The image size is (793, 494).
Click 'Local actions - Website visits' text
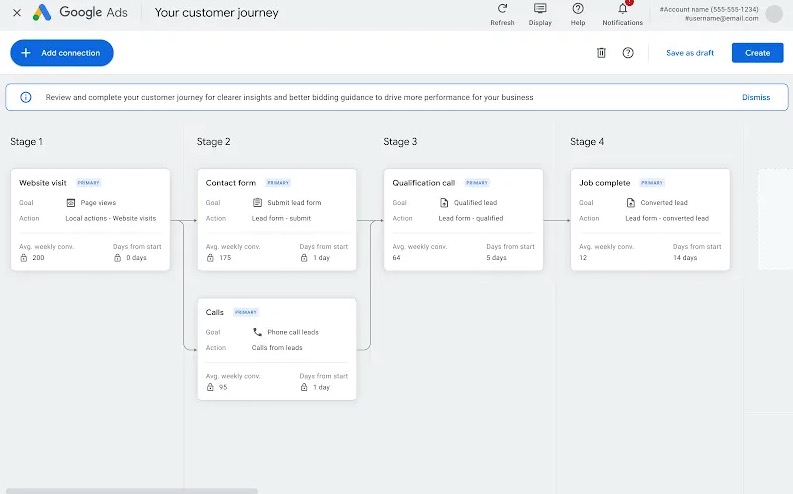click(111, 218)
